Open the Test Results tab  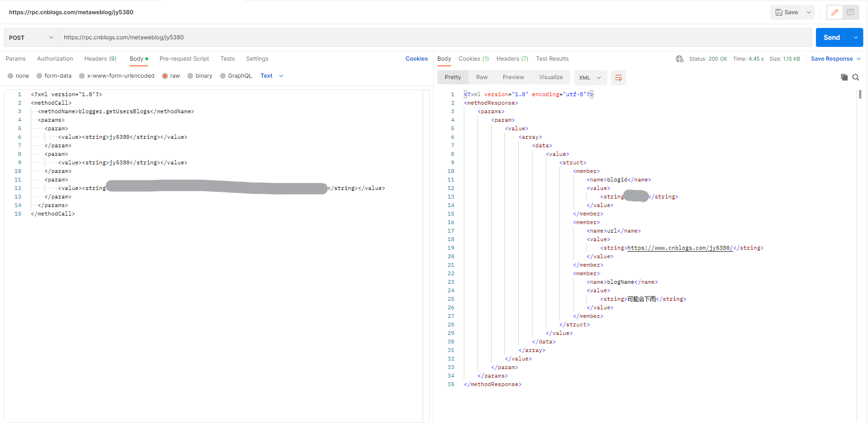552,59
